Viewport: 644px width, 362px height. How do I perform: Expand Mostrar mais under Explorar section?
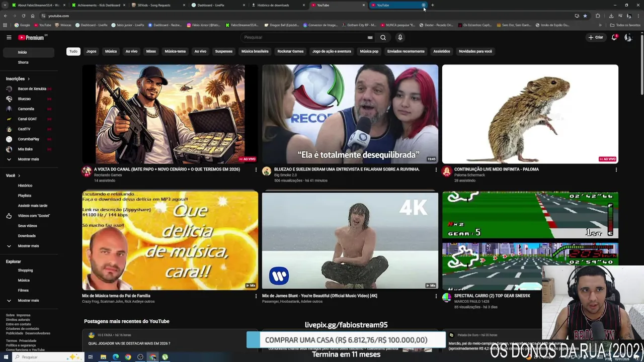click(x=29, y=300)
